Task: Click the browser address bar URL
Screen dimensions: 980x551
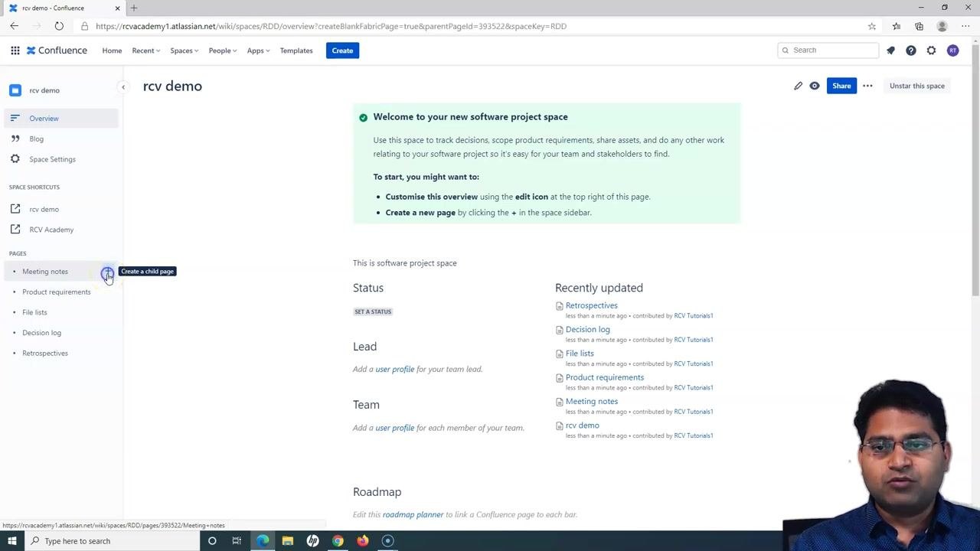Action: point(331,26)
